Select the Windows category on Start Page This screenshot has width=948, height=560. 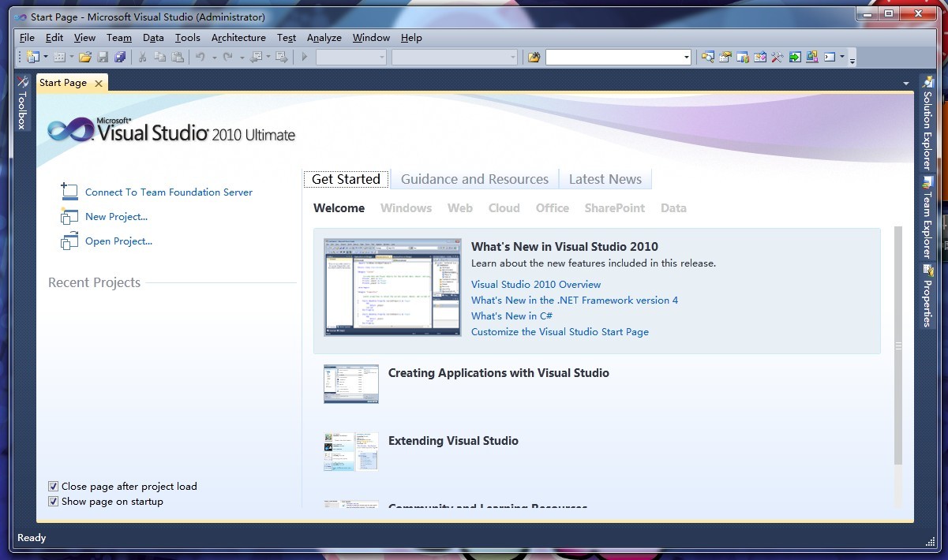click(406, 208)
